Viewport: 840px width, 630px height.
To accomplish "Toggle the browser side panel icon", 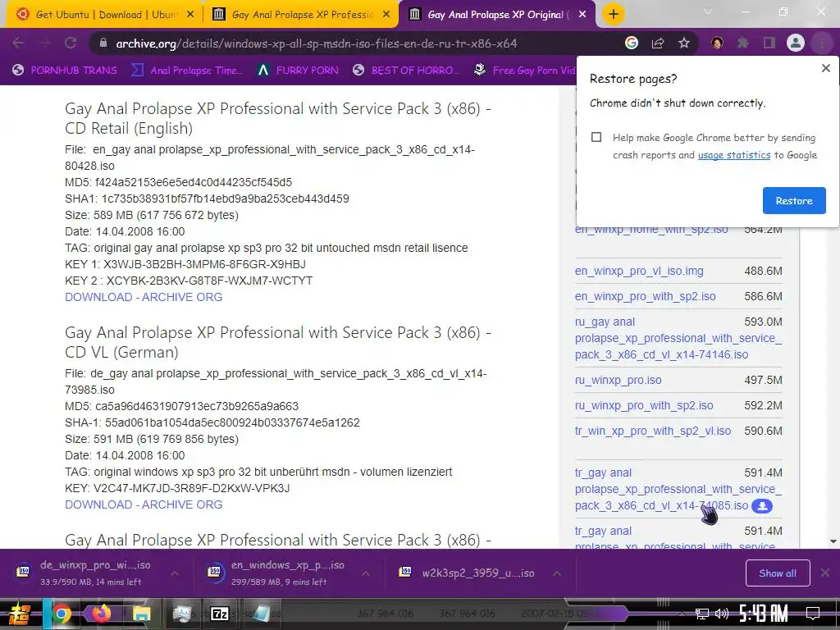I will click(769, 43).
